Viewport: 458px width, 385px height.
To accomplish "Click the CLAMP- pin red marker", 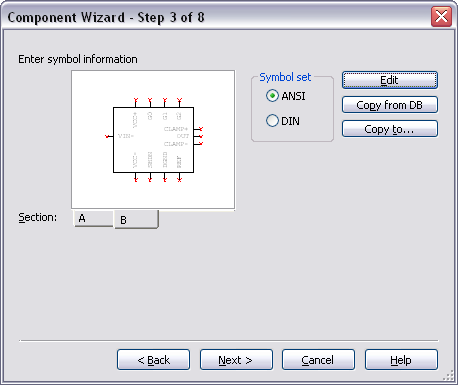I will click(201, 143).
